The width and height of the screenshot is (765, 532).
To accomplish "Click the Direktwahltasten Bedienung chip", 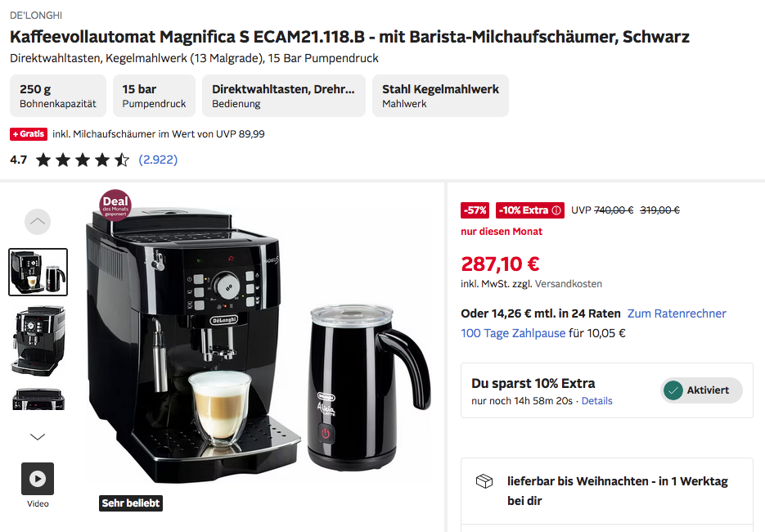I will click(x=284, y=96).
